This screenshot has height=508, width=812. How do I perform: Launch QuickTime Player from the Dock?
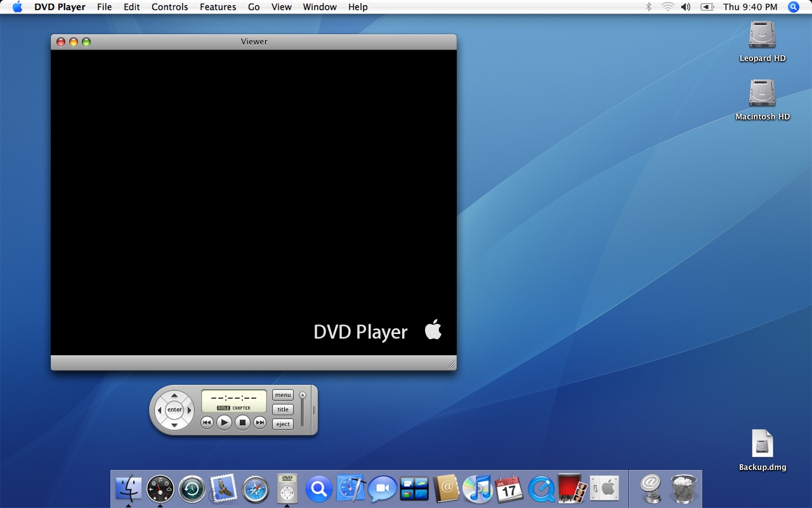click(x=541, y=489)
